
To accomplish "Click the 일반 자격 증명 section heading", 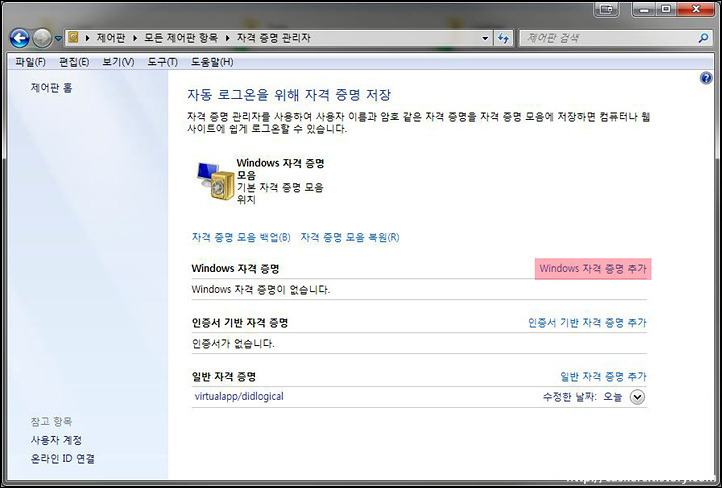I will (224, 377).
